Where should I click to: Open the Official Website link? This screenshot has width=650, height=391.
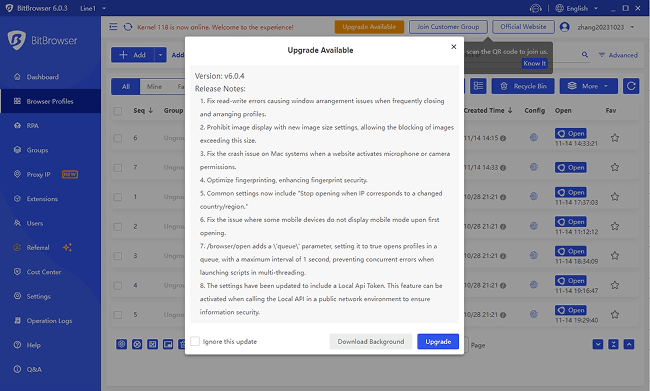[523, 27]
